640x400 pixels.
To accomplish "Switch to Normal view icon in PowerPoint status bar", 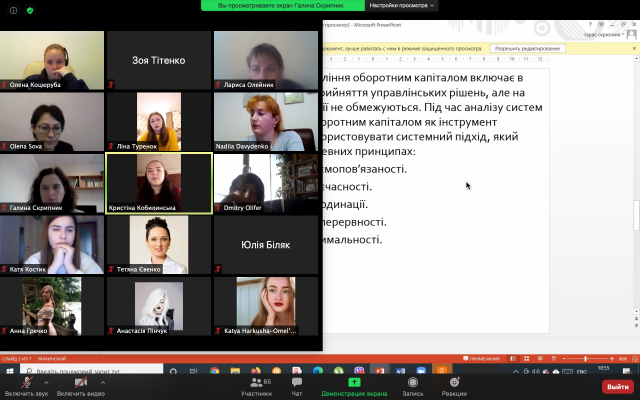I will [x=513, y=359].
